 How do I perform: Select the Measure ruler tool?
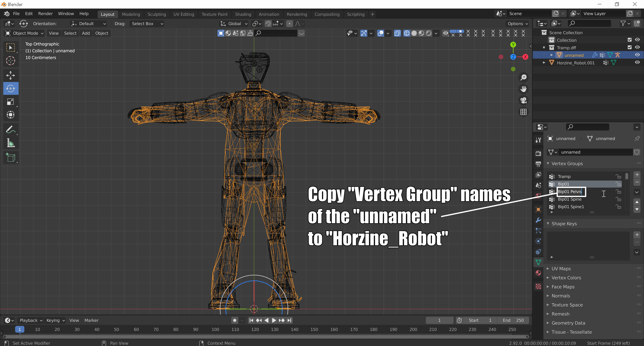(11, 143)
